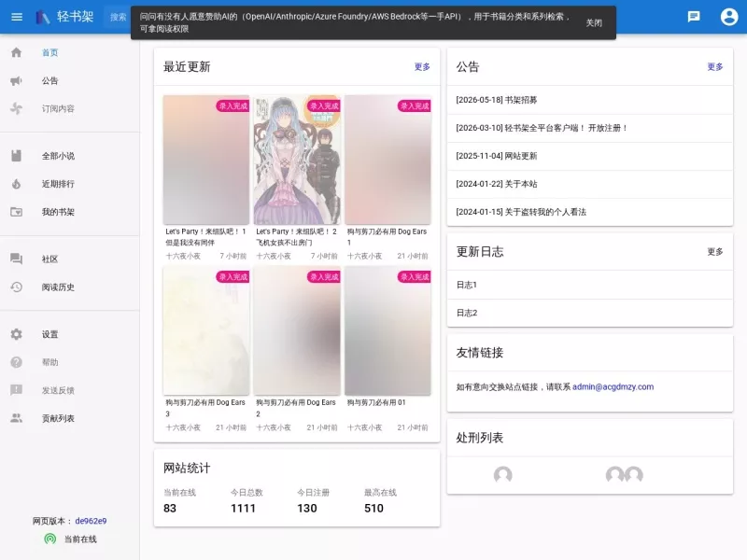Click the history clock icon beside 阅读历史

[x=16, y=287]
